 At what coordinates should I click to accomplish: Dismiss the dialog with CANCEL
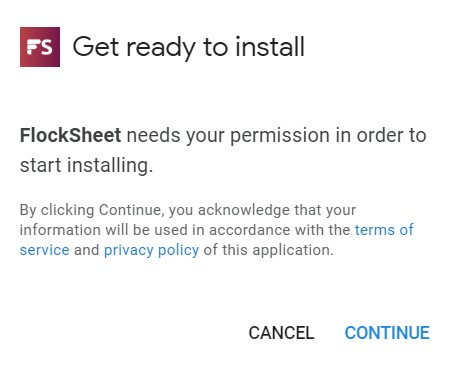click(x=281, y=333)
